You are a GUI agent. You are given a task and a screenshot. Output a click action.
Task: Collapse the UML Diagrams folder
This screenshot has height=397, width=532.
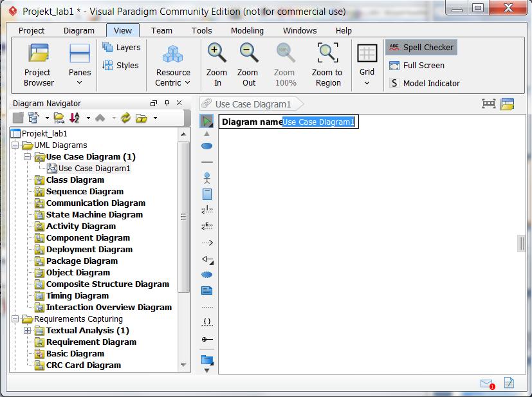[x=15, y=145]
